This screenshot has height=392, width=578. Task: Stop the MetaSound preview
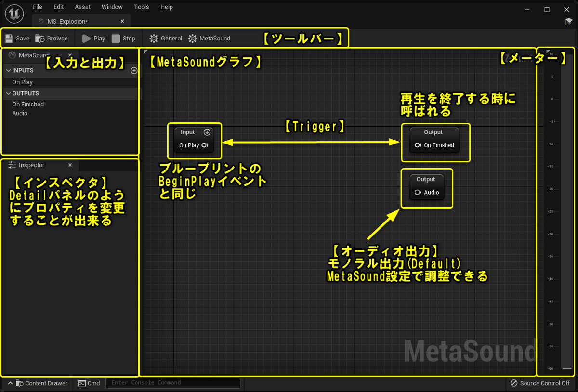[123, 39]
